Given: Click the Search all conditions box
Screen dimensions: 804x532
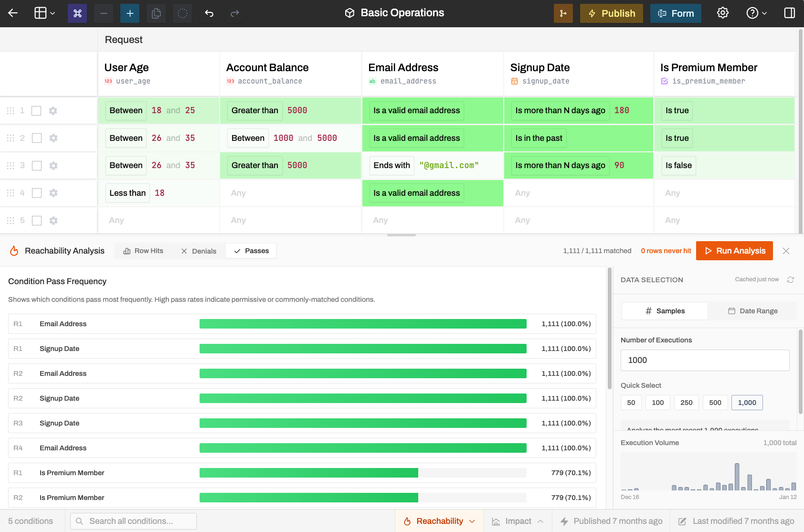Looking at the screenshot, I should 133,521.
